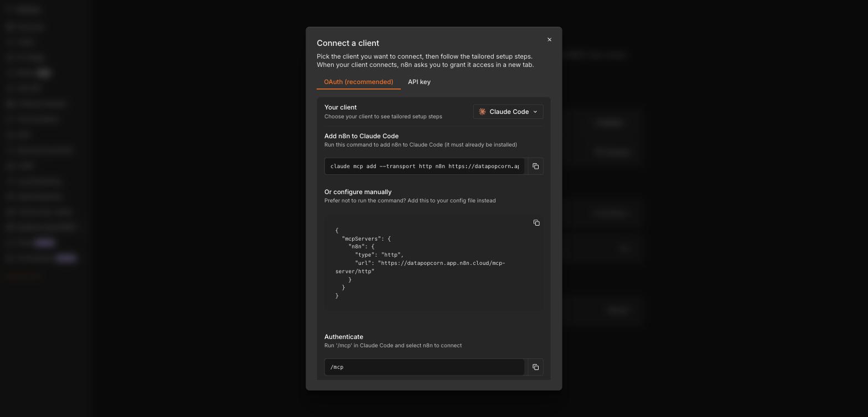Click 'Choose your client to see tailored setup steps'
Viewport: 868px width, 417px height.
383,117
